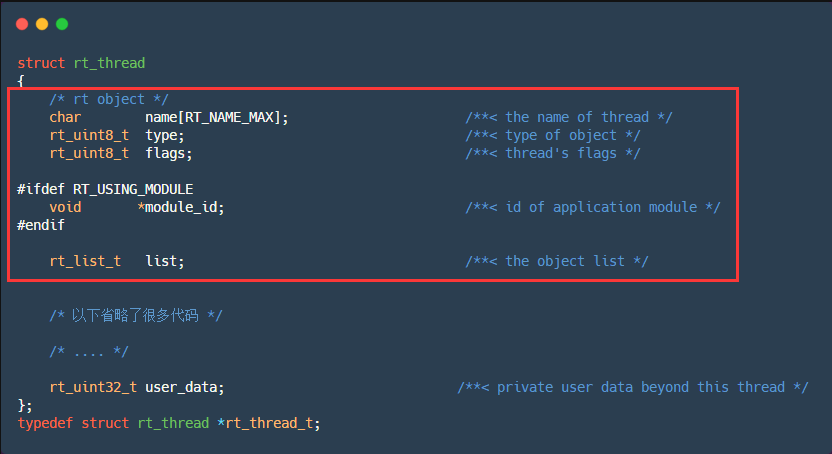Click the typedef struct rt_thread line
This screenshot has width=832, height=454.
tap(168, 423)
